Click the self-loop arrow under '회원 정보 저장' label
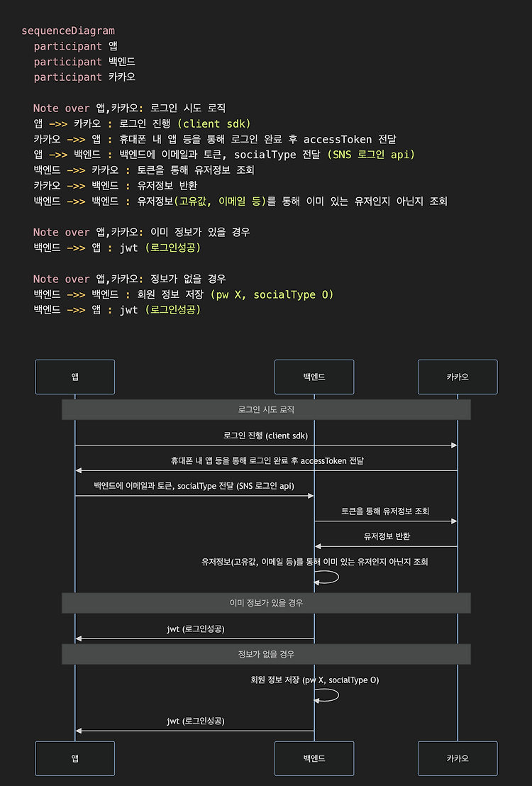Viewport: 532px width, 786px height. 326,696
